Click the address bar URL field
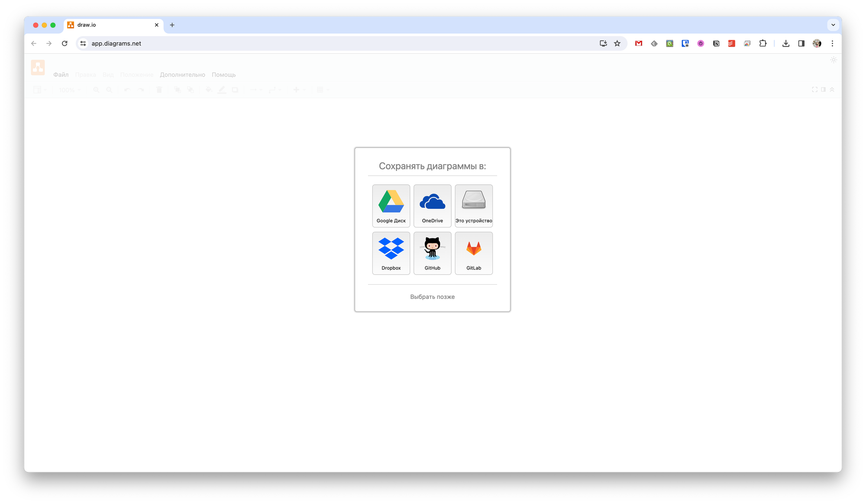The image size is (866, 504). point(303,43)
